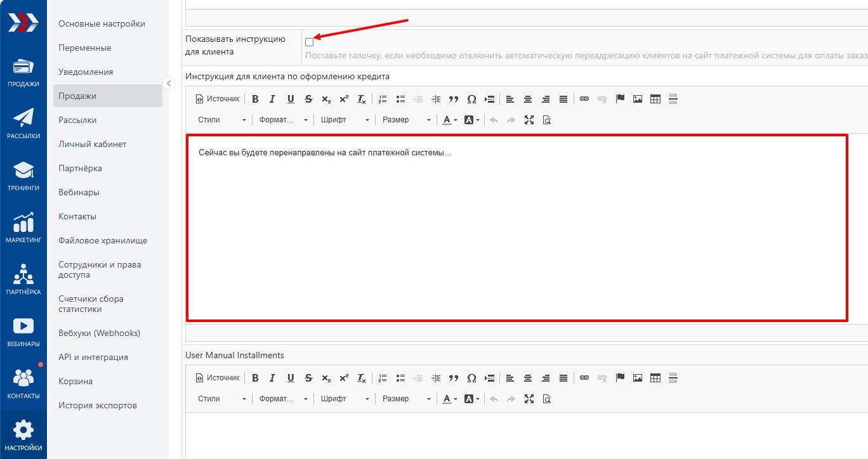
Task: Align text left in the credit instruction editor
Action: (510, 99)
